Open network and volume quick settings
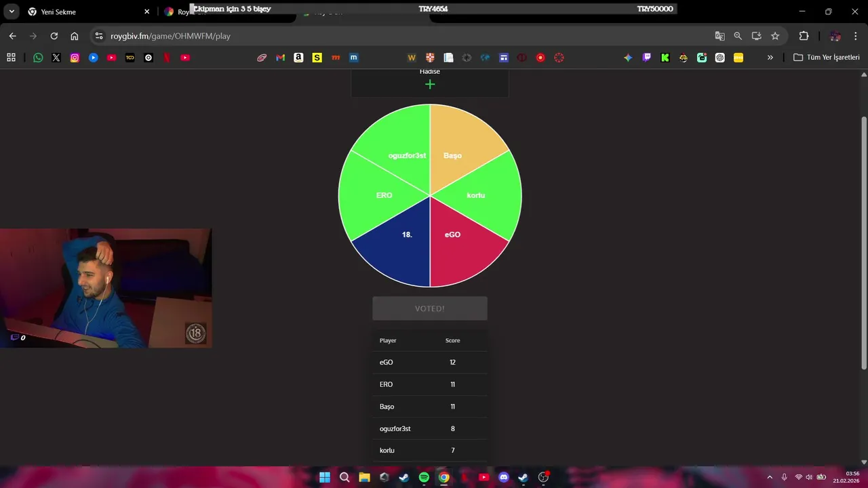Viewport: 868px width, 488px height. [x=810, y=477]
